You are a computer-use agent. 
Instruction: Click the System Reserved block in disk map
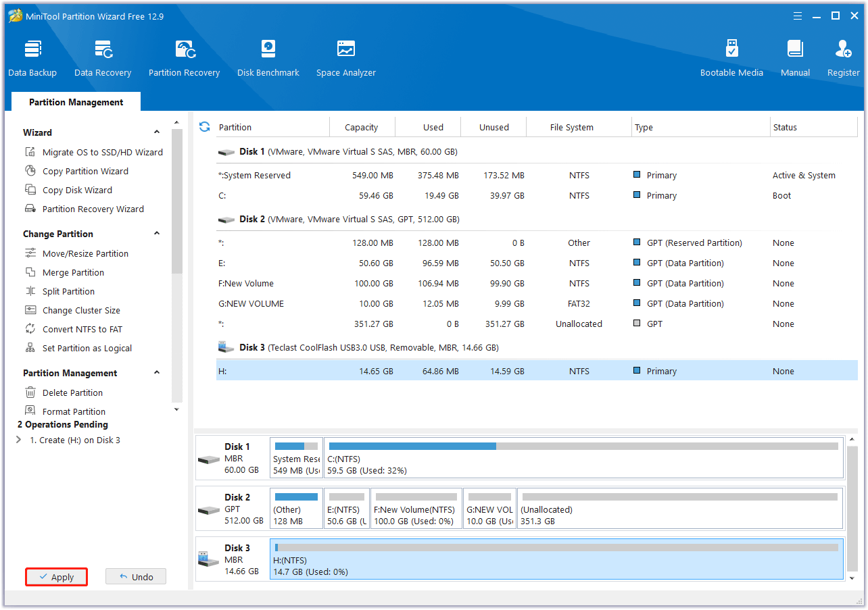click(x=296, y=457)
